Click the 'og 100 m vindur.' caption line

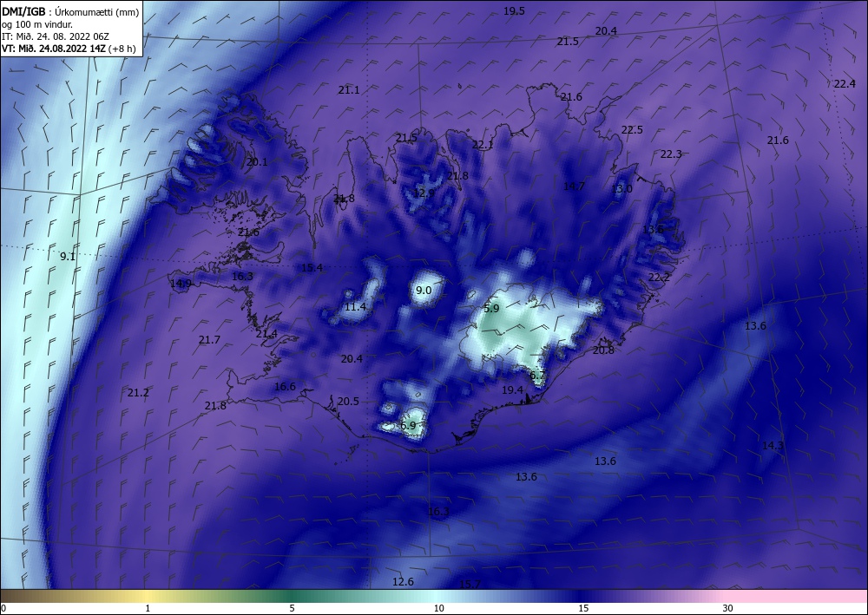pyautogui.click(x=37, y=24)
